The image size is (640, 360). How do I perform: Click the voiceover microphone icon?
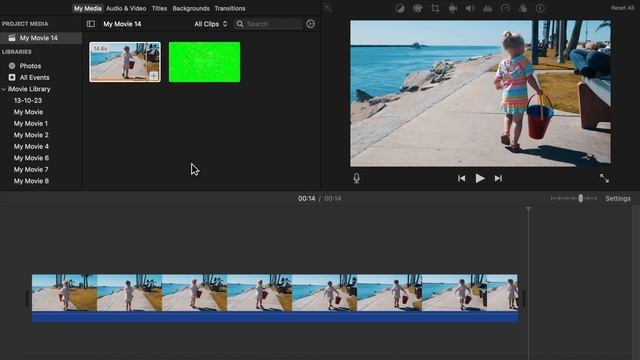(356, 178)
